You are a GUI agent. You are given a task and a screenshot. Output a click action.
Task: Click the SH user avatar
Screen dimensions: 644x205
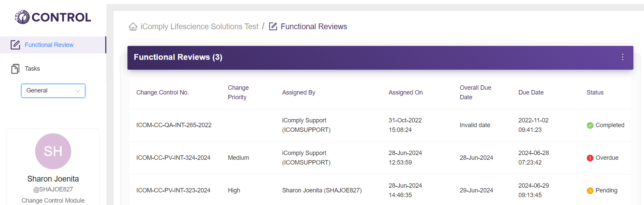pyautogui.click(x=53, y=151)
